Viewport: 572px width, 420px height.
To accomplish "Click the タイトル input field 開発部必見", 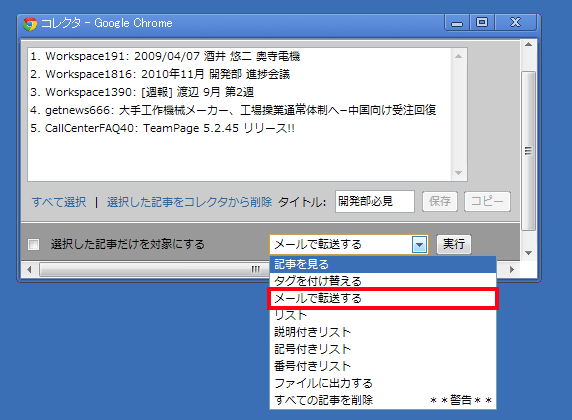I will click(x=375, y=201).
